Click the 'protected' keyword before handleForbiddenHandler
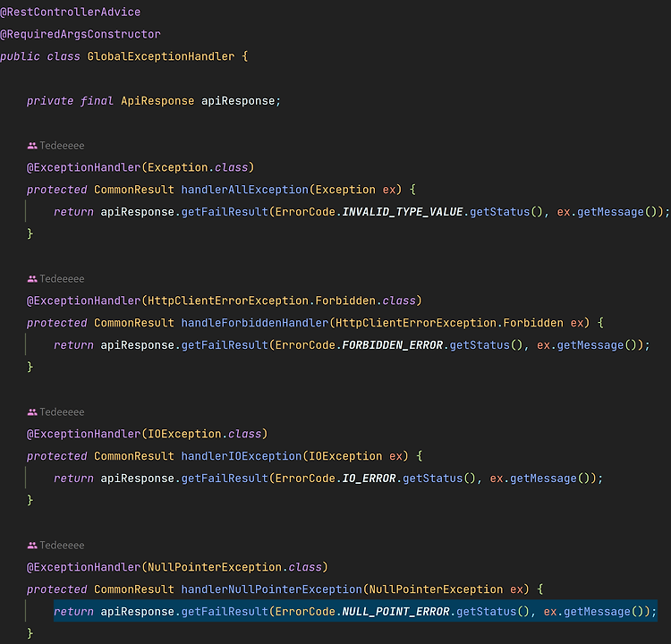 57,323
